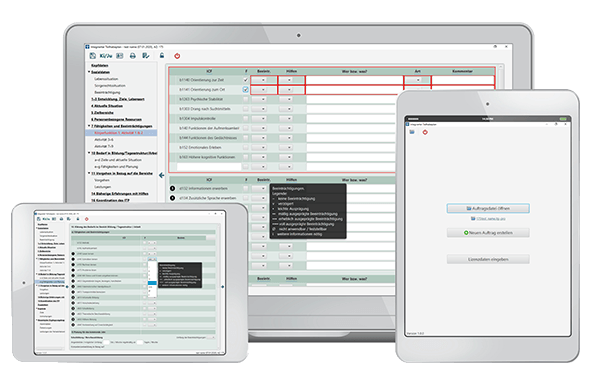This screenshot has height=375, width=600.
Task: Uncheck the Orientierung zur Zeit checkbox
Action: tap(246, 80)
